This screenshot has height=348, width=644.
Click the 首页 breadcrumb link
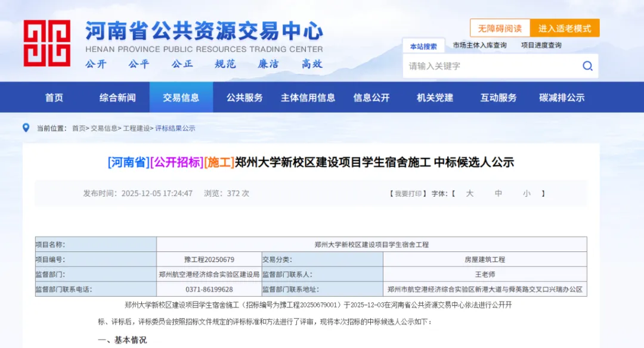point(79,129)
